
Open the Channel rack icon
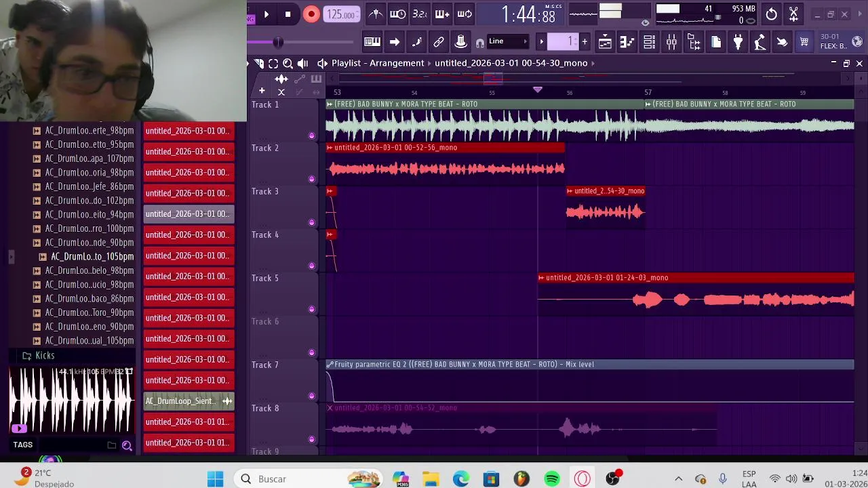click(x=649, y=42)
